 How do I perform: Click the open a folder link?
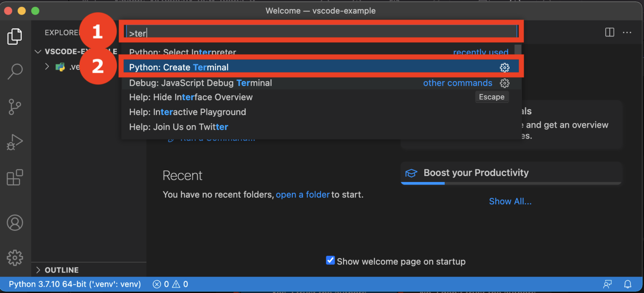pyautogui.click(x=302, y=195)
